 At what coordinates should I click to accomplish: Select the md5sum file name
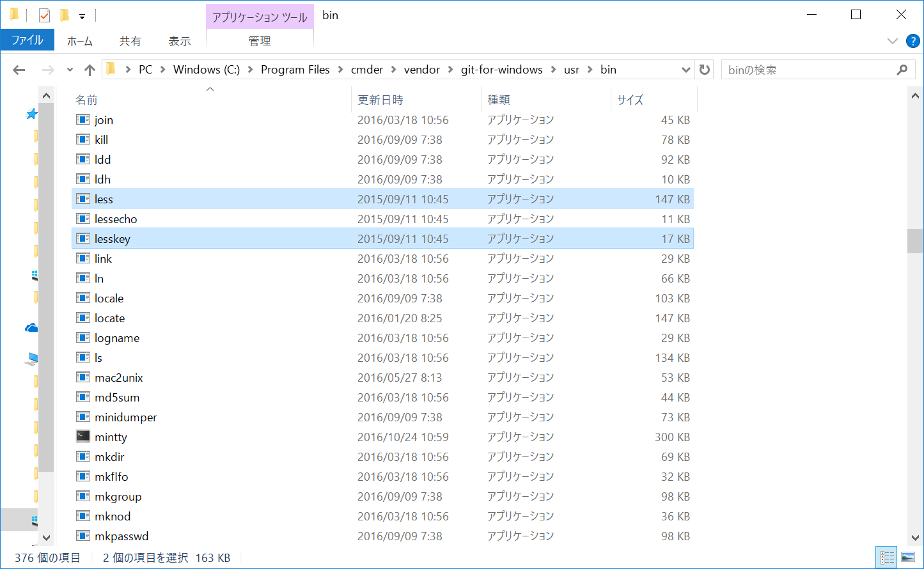117,398
